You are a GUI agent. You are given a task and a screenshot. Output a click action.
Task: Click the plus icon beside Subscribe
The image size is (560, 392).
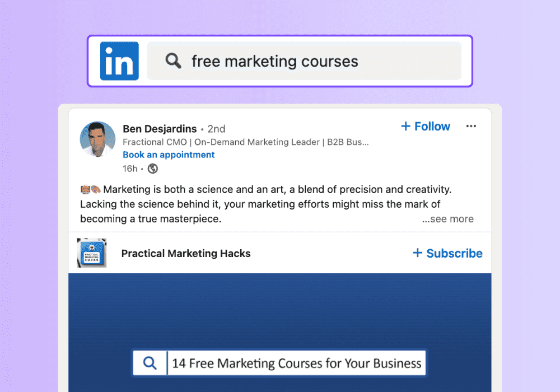[418, 253]
